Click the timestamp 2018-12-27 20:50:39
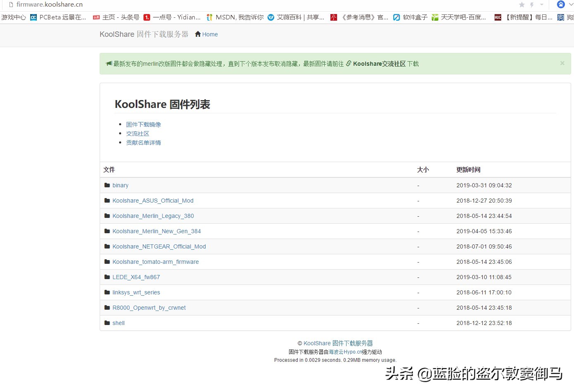The height and width of the screenshot is (392, 574). pyautogui.click(x=484, y=201)
